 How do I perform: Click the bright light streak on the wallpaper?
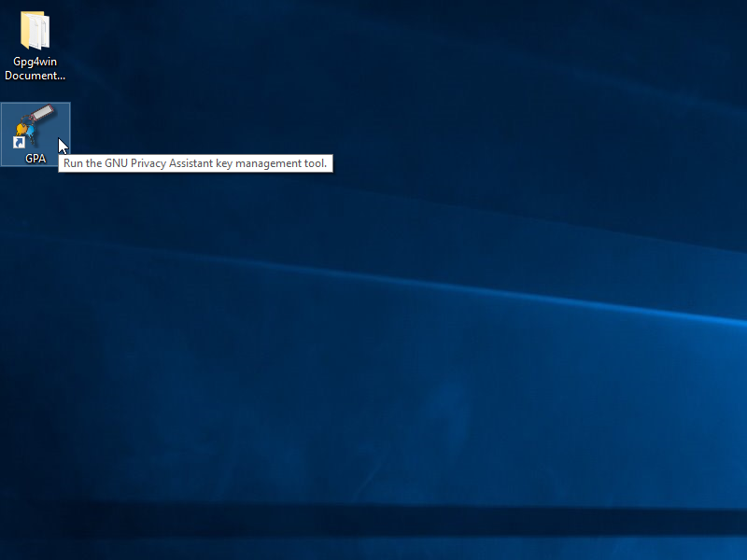524,295
